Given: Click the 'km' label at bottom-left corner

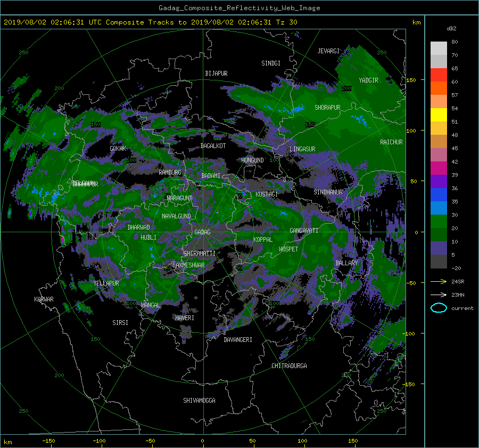Looking at the screenshot, I should (7, 442).
